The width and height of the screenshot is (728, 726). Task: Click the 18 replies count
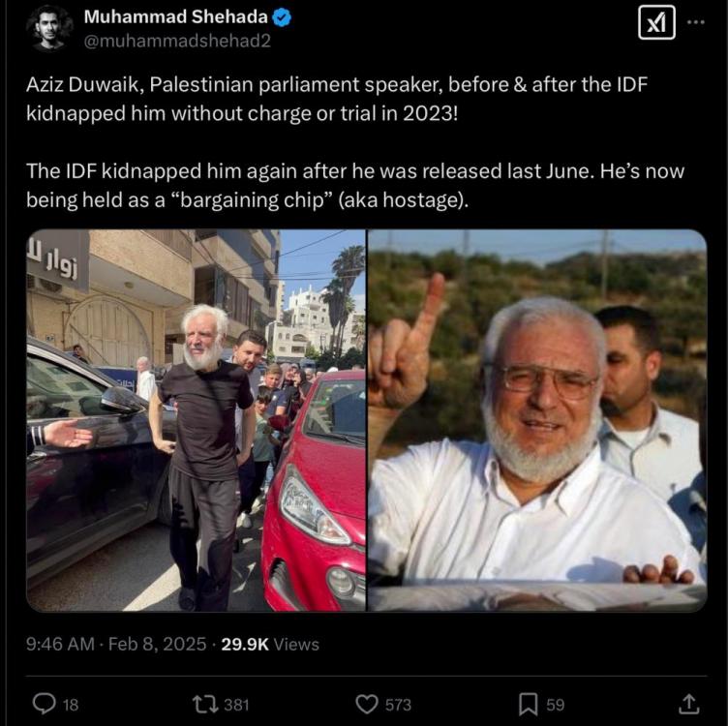click(x=71, y=705)
